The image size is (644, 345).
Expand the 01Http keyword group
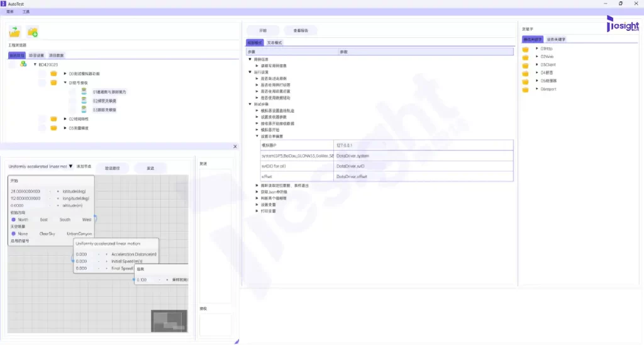pos(536,48)
